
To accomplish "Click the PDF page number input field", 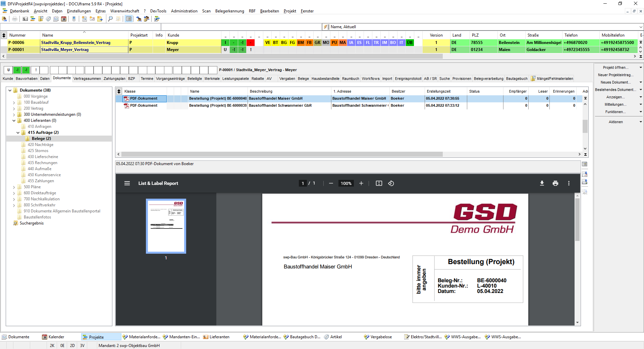I will [x=303, y=183].
